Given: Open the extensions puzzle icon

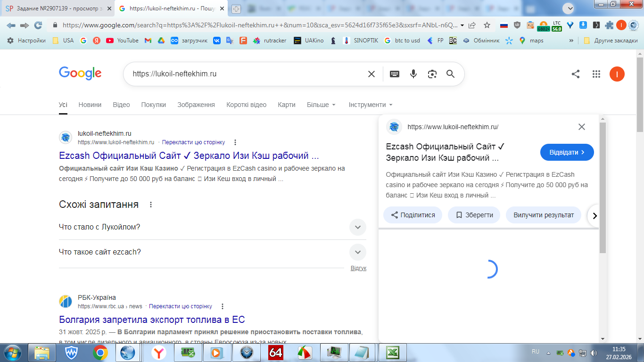Looking at the screenshot, I should point(609,25).
